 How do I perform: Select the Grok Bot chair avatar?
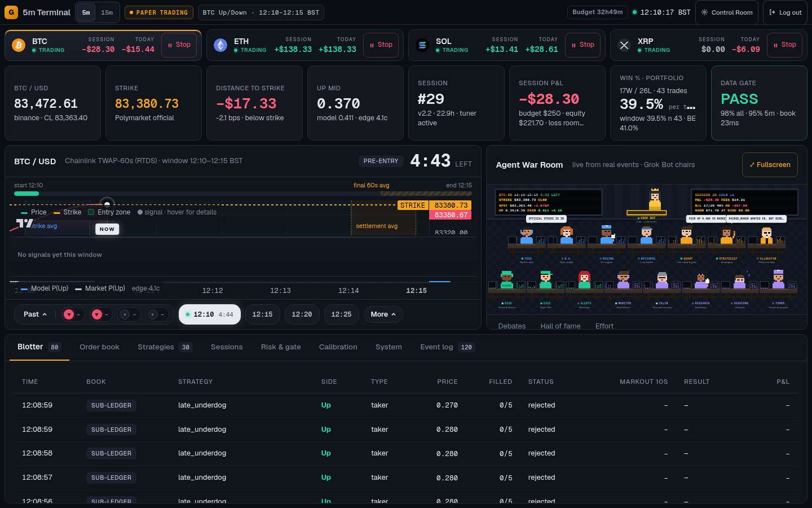[655, 200]
